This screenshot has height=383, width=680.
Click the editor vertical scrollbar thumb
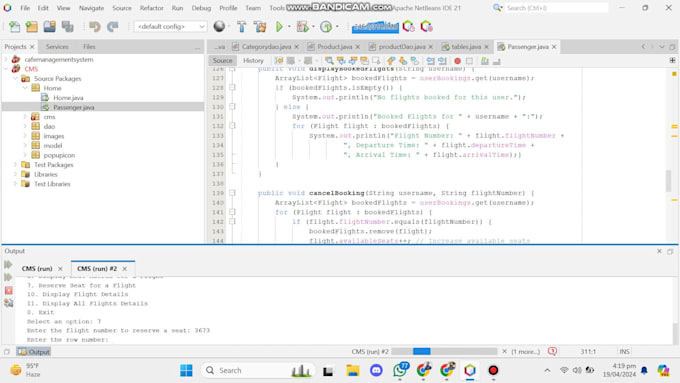coord(669,180)
